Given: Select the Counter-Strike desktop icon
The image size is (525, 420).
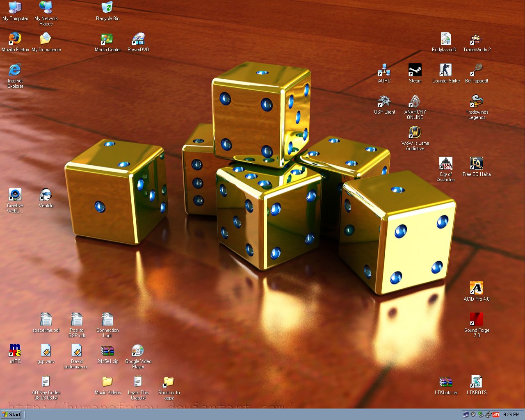Looking at the screenshot, I should pyautogui.click(x=446, y=70).
